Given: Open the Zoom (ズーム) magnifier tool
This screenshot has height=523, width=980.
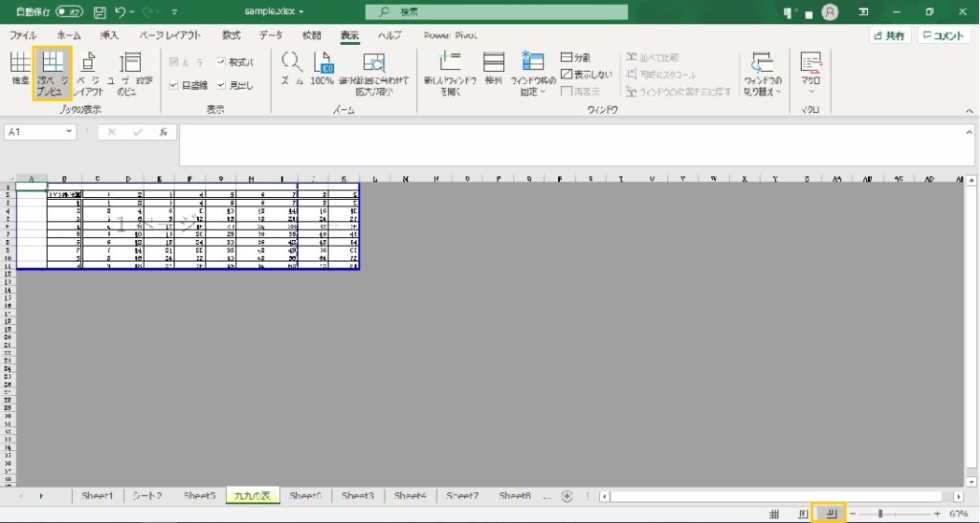Looking at the screenshot, I should point(291,69).
